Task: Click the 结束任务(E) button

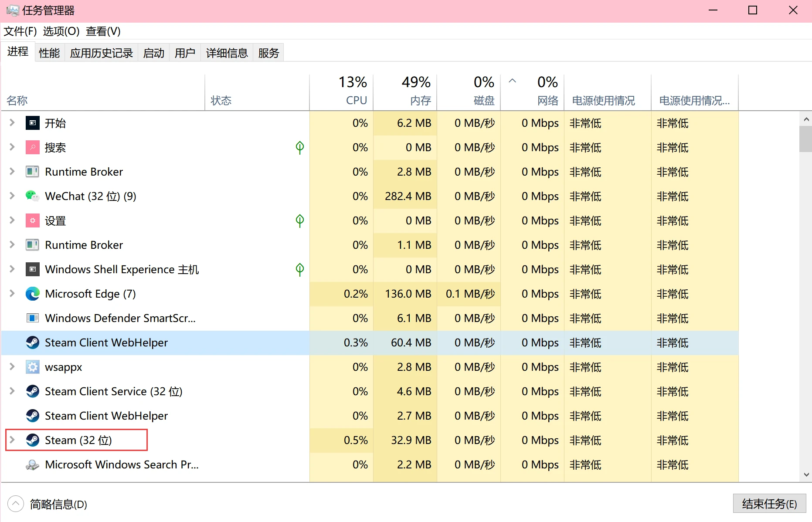Action: point(770,504)
